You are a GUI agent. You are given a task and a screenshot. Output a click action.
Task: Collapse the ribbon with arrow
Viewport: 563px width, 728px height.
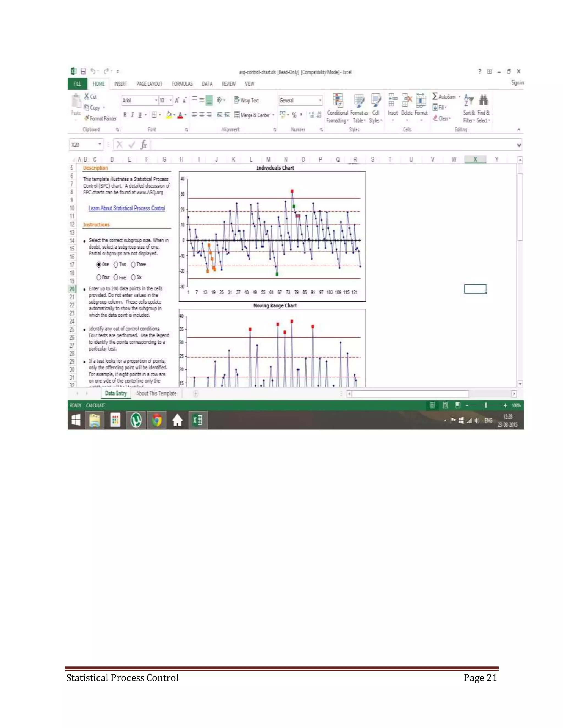(519, 129)
